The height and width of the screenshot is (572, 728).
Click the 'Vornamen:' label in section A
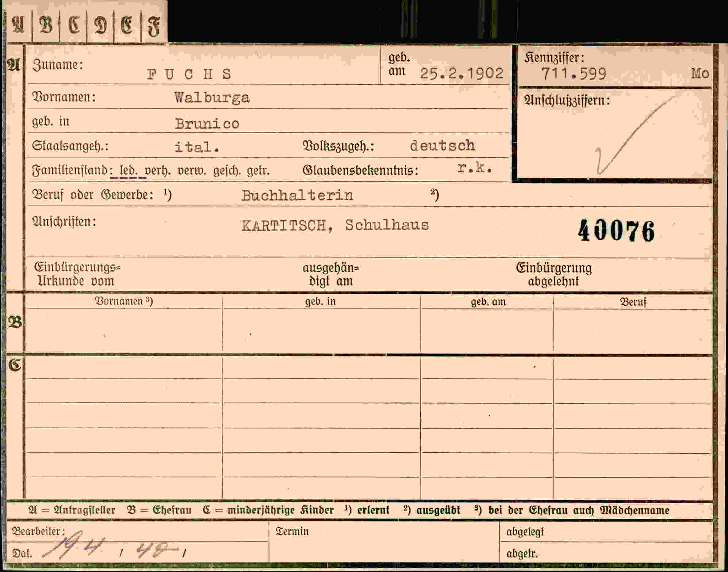click(x=64, y=97)
